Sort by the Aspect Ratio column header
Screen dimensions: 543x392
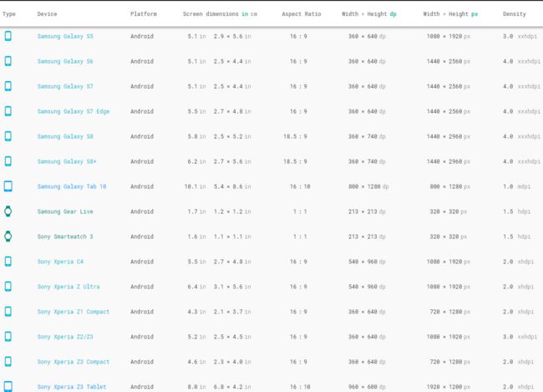point(302,14)
